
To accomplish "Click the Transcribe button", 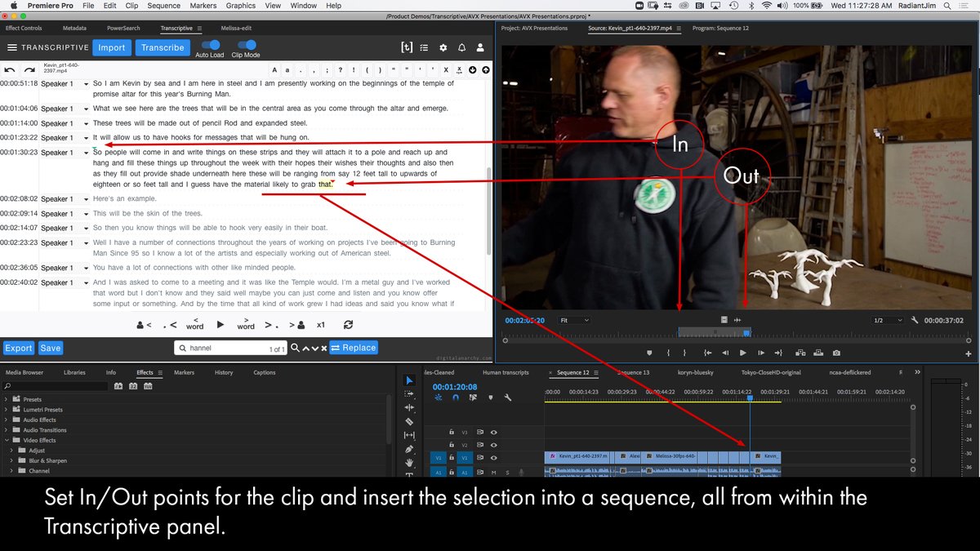I will point(163,47).
